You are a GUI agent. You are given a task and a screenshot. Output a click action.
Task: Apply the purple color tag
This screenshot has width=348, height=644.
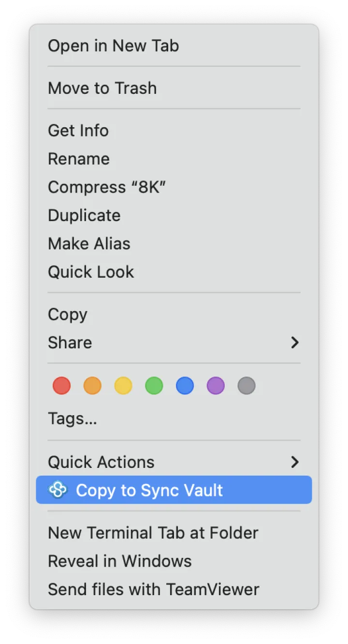216,386
